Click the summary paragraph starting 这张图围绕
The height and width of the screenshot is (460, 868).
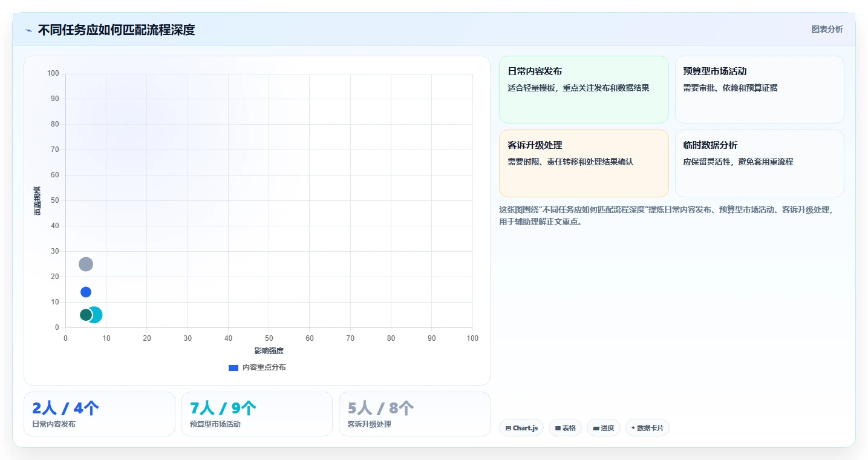click(667, 215)
